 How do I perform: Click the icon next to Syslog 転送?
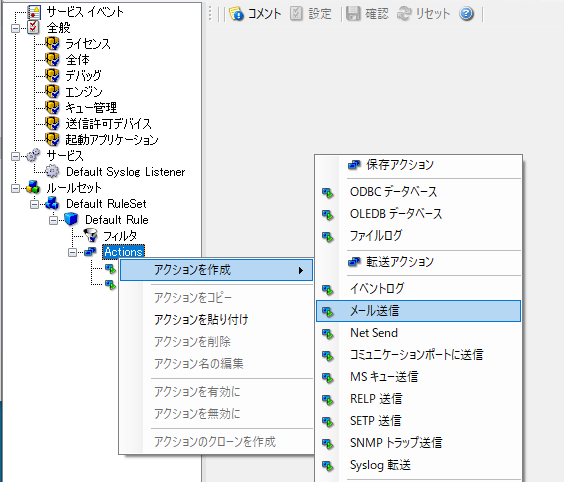pyautogui.click(x=328, y=466)
